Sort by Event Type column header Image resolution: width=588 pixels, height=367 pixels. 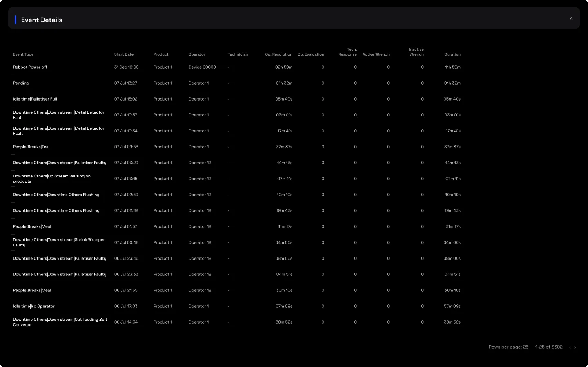23,54
